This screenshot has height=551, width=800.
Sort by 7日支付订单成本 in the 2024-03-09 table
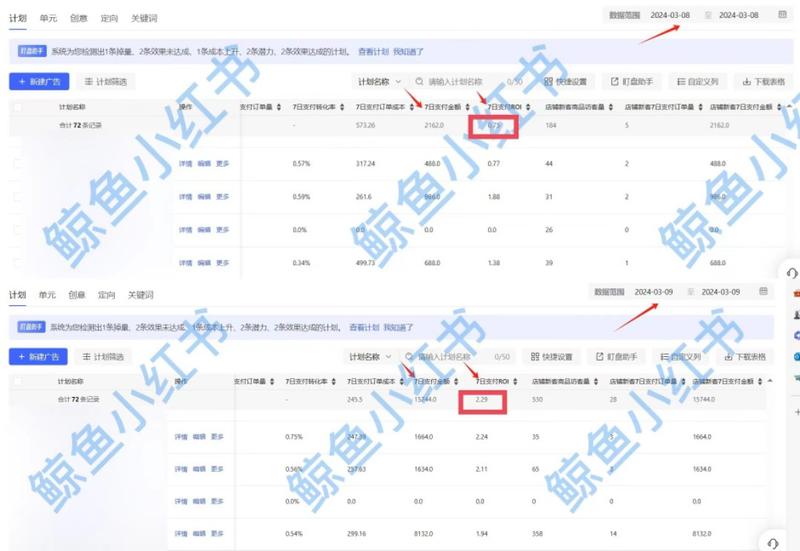point(402,381)
